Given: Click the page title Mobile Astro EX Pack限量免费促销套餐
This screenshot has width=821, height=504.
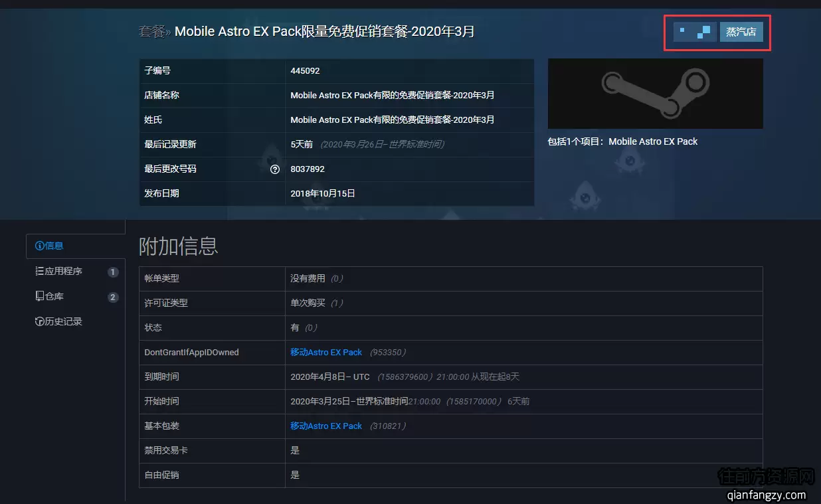Looking at the screenshot, I should tap(324, 31).
